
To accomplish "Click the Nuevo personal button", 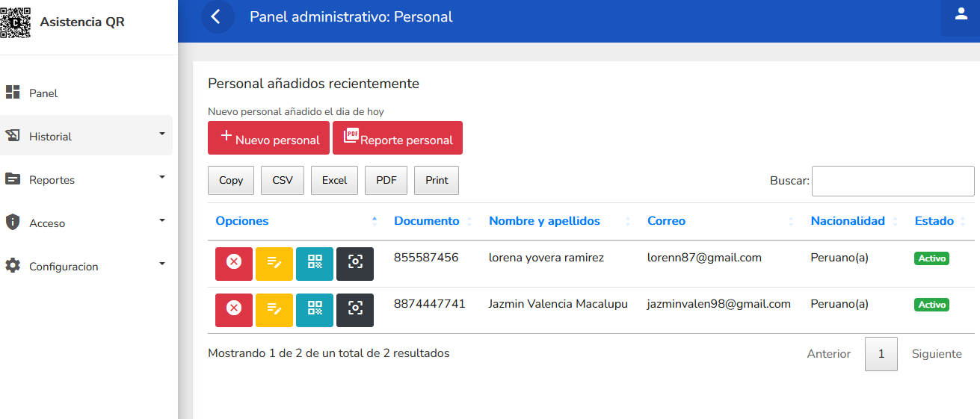I will click(268, 138).
